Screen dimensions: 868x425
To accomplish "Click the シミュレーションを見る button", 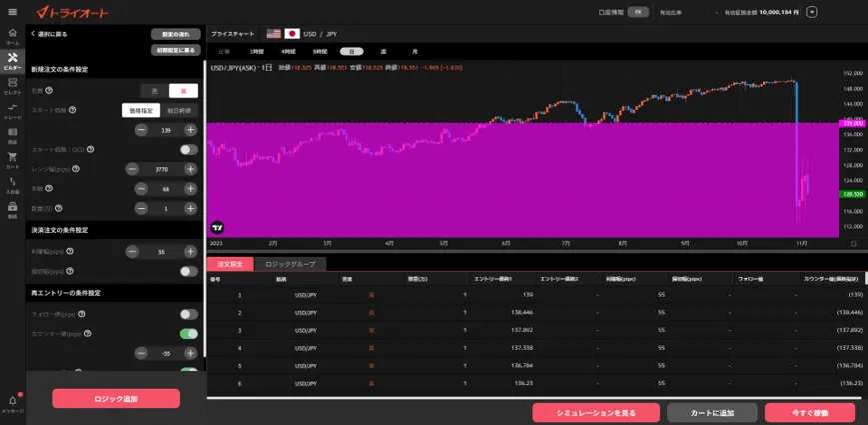I will tap(595, 412).
